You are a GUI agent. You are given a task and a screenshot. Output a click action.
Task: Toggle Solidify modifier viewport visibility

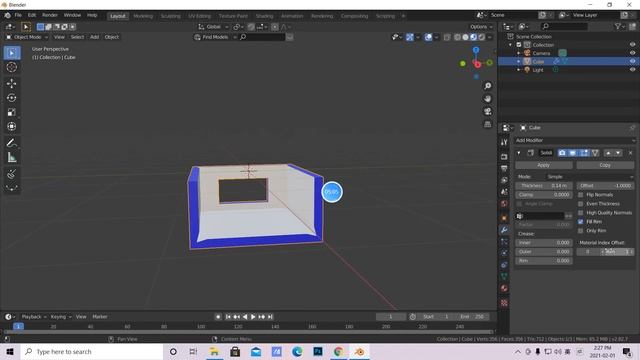coord(573,153)
